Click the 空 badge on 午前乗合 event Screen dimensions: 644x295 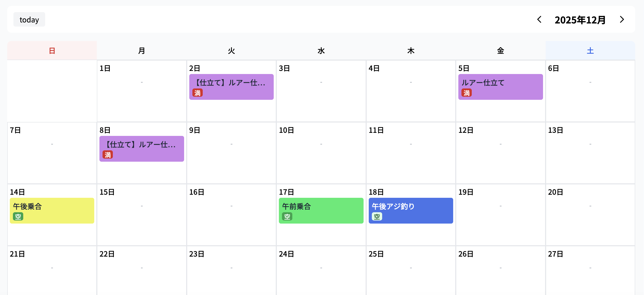(x=287, y=217)
